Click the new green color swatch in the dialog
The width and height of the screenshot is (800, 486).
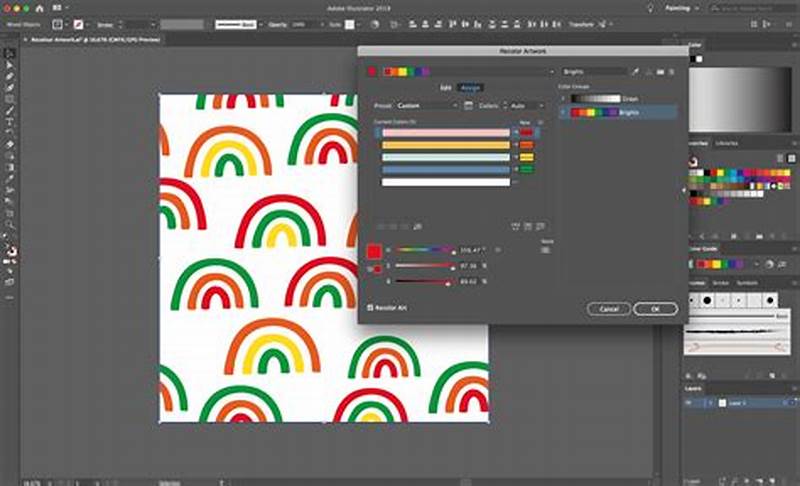click(x=527, y=169)
